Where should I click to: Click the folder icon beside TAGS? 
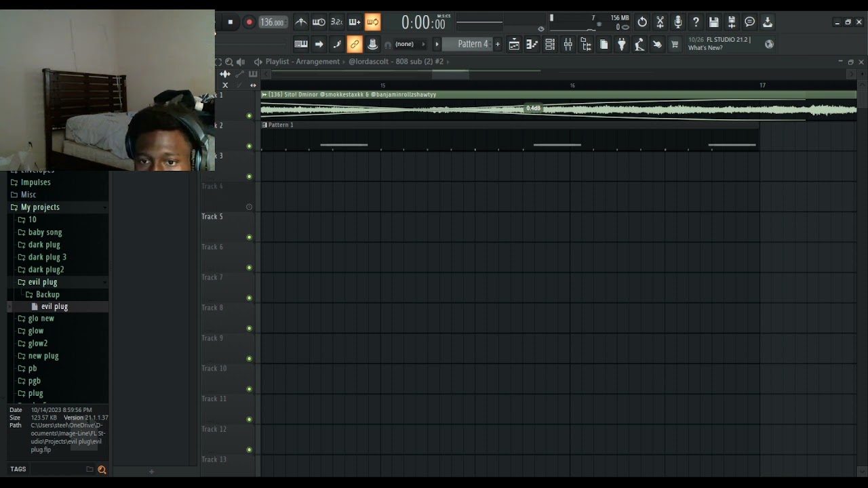coord(90,469)
